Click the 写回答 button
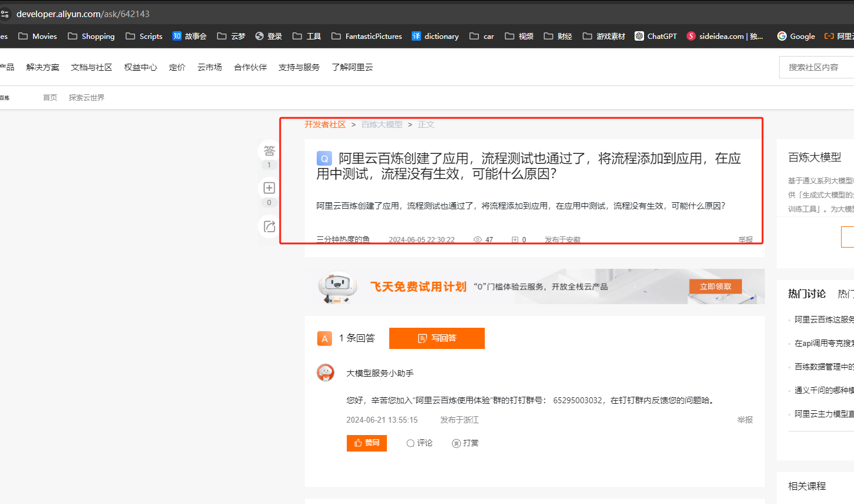854x504 pixels. click(437, 338)
